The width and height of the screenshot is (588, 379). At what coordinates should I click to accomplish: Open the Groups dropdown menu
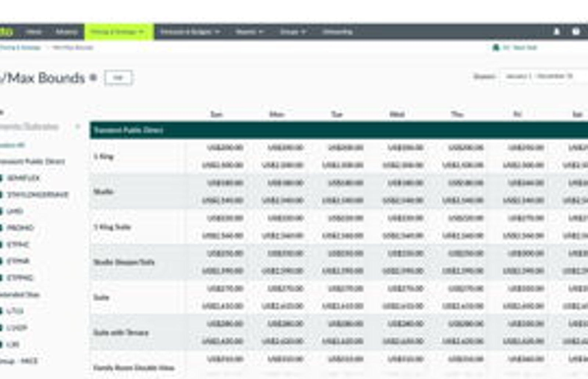(x=293, y=32)
